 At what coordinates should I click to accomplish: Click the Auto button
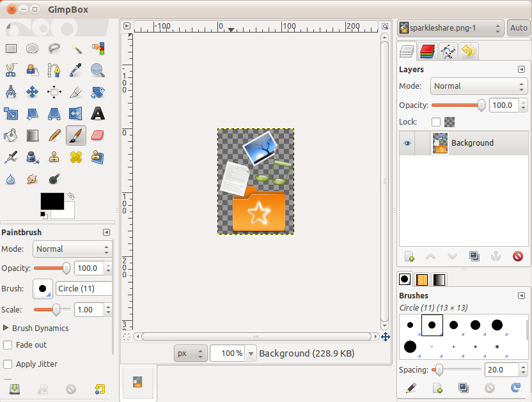[518, 28]
